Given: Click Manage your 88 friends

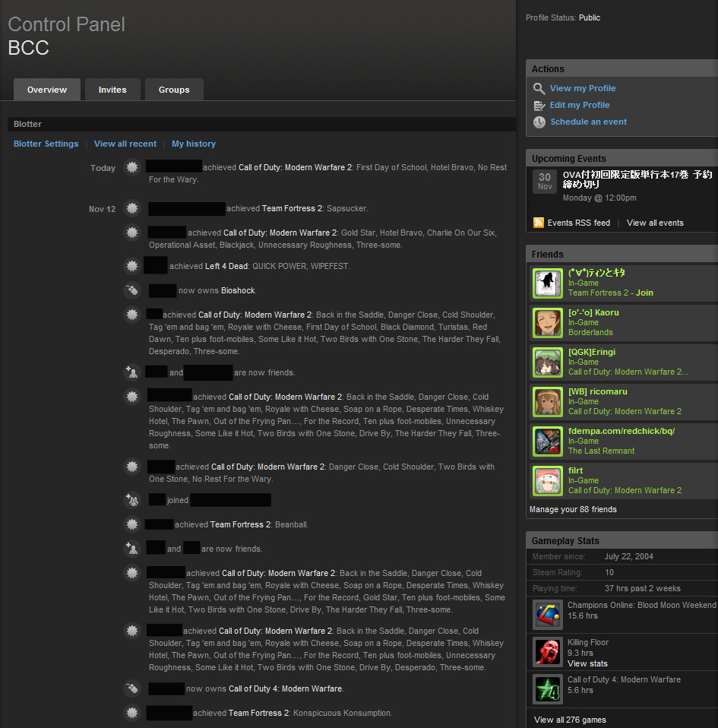Looking at the screenshot, I should click(573, 509).
